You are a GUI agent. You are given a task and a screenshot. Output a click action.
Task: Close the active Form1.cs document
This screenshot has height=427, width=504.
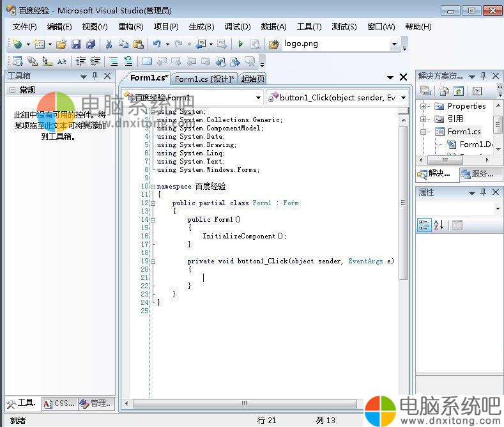pos(403,77)
